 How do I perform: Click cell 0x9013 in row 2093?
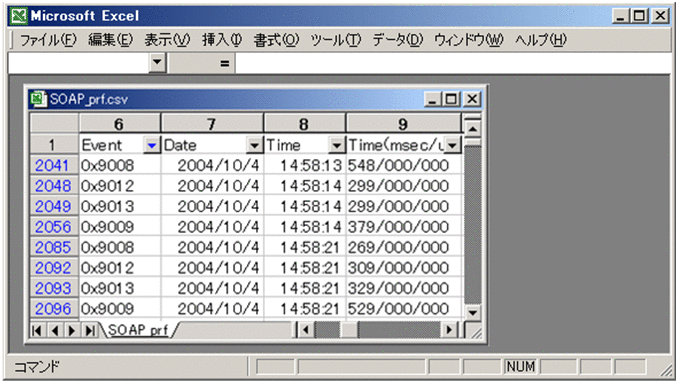pos(120,288)
